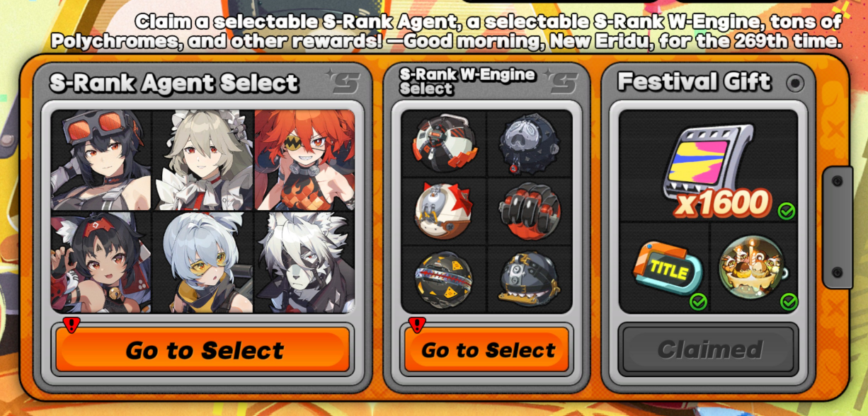The image size is (868, 416).
Task: Go to Select under S-Rank W-Engine
Action: (487, 349)
